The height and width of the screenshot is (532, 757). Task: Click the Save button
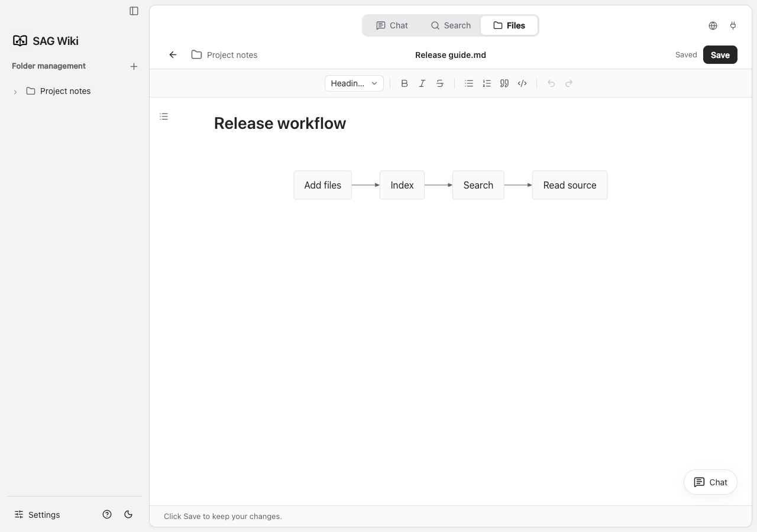[720, 55]
